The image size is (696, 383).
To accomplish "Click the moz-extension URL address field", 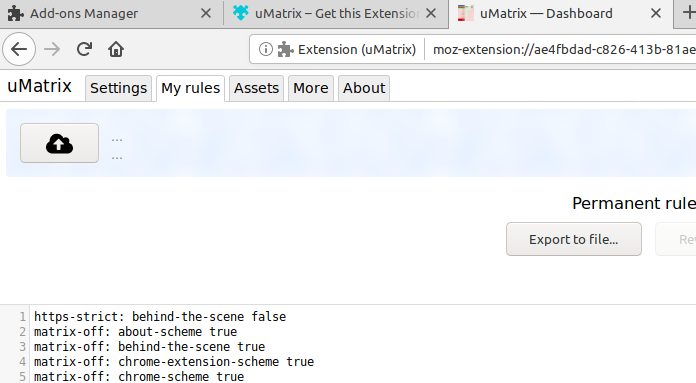I will (564, 49).
